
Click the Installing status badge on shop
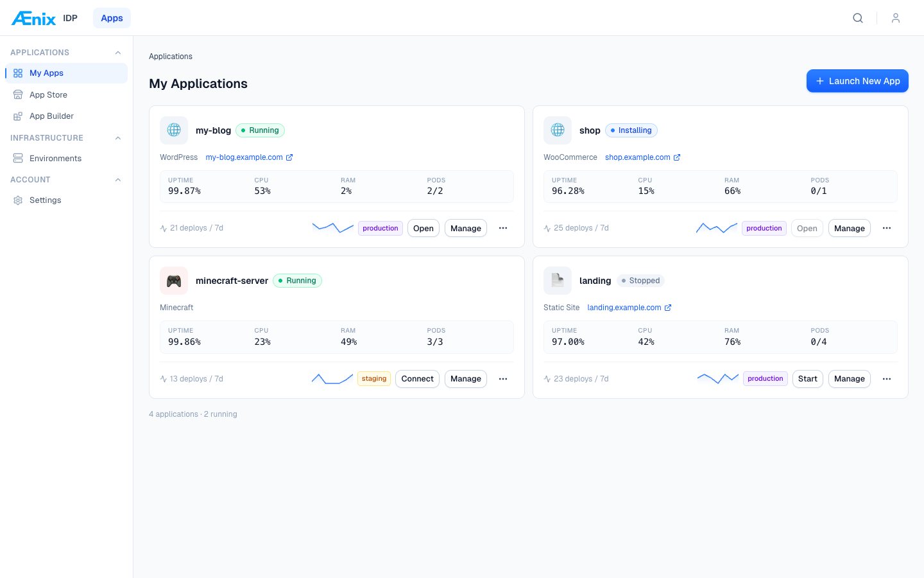(x=631, y=130)
